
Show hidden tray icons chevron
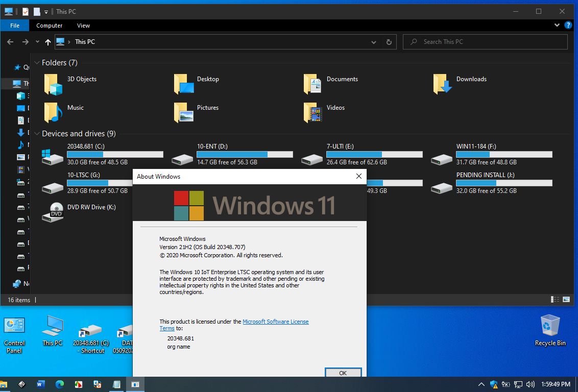coord(481,384)
